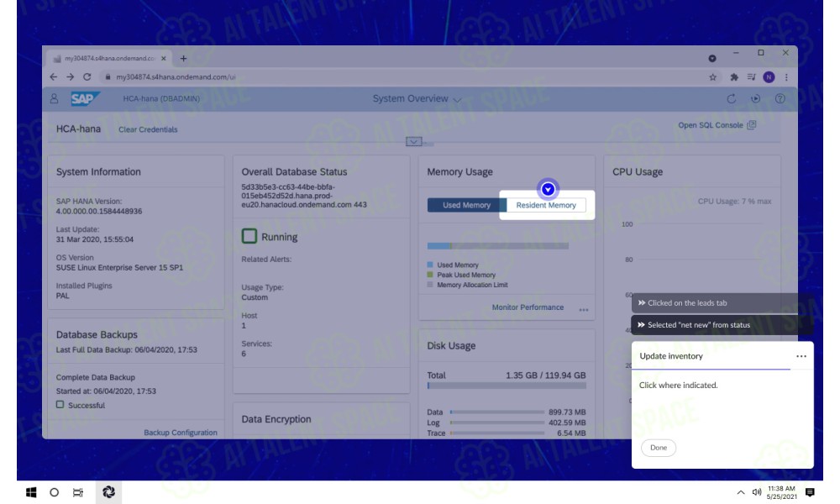This screenshot has width=840, height=504.
Task: Click the Total disk usage bar
Action: [507, 385]
